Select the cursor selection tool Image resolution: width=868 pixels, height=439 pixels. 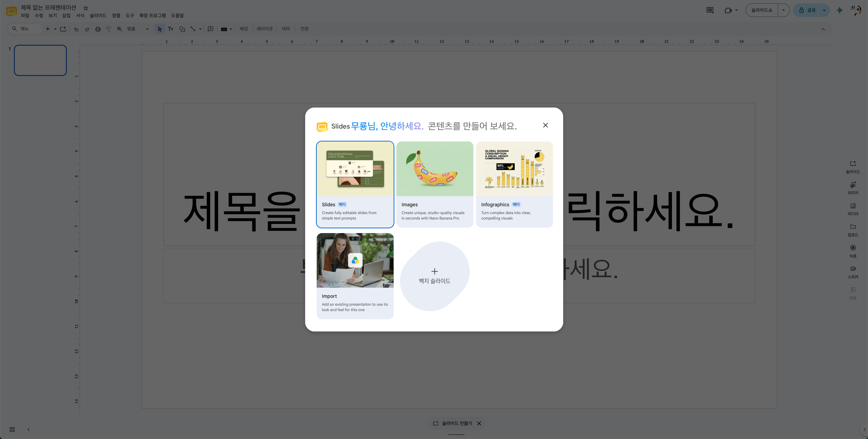[x=160, y=29]
